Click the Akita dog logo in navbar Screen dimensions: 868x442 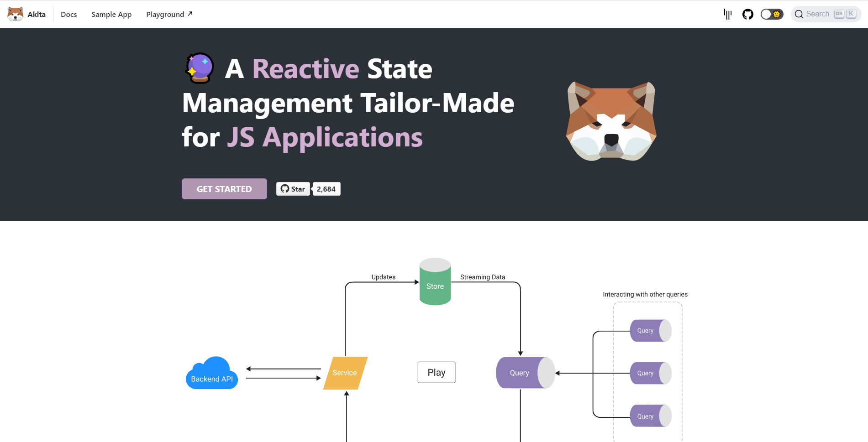click(x=16, y=14)
